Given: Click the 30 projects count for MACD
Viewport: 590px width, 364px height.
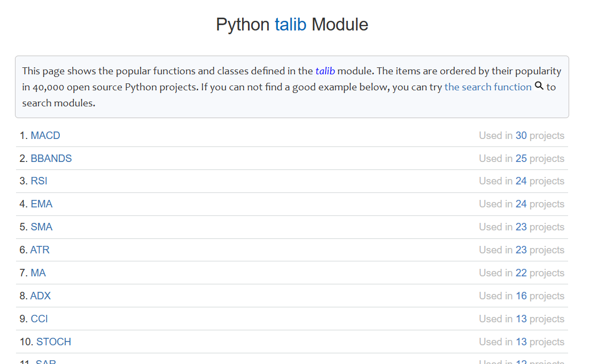Looking at the screenshot, I should point(520,135).
